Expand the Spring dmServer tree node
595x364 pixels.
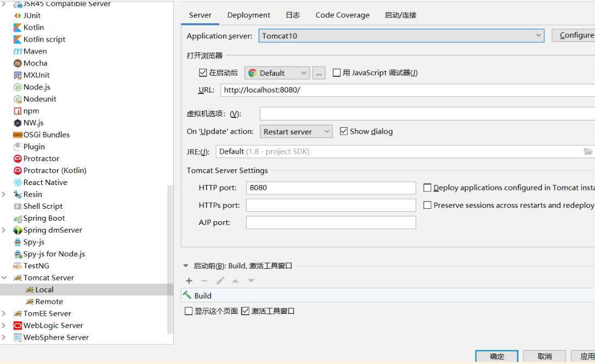point(4,230)
